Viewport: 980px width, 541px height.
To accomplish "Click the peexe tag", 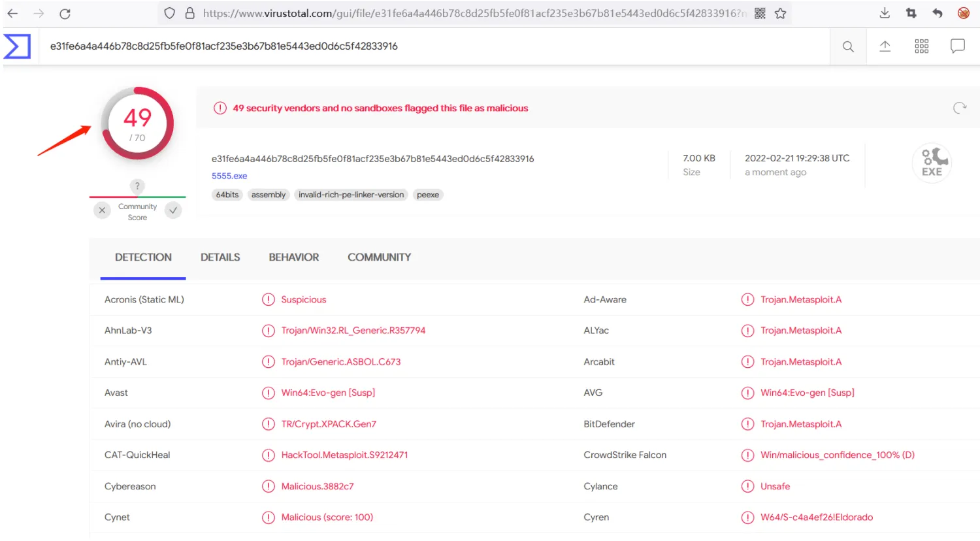I will pos(428,195).
